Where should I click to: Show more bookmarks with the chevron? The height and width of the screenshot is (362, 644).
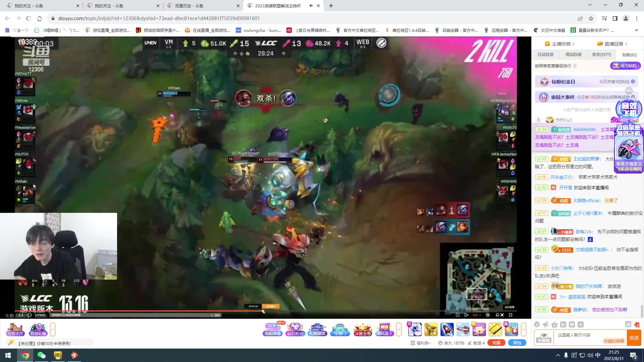click(636, 30)
